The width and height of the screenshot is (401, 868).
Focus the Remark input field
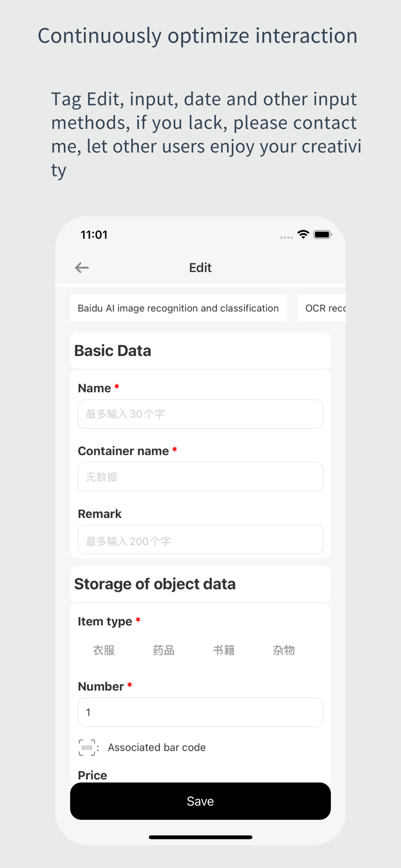point(200,539)
